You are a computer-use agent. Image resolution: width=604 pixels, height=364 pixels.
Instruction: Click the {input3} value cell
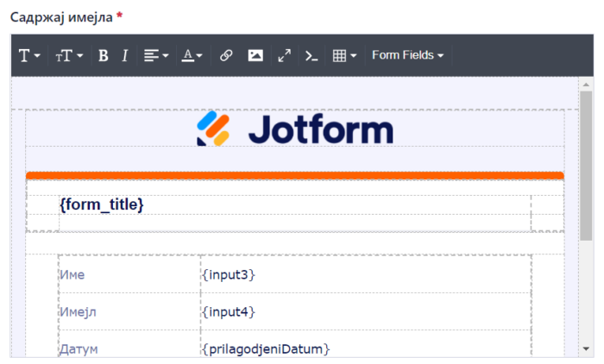coord(366,274)
